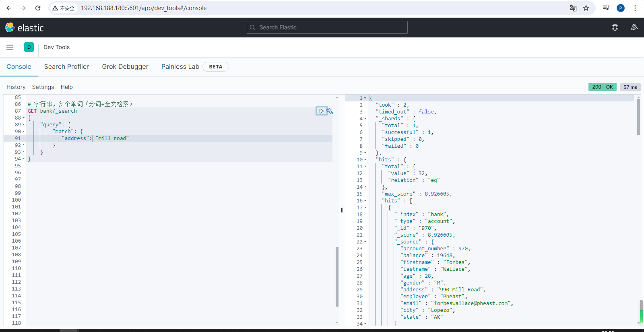The width and height of the screenshot is (644, 332).
Task: Open the browser media control icon
Action: (606, 8)
